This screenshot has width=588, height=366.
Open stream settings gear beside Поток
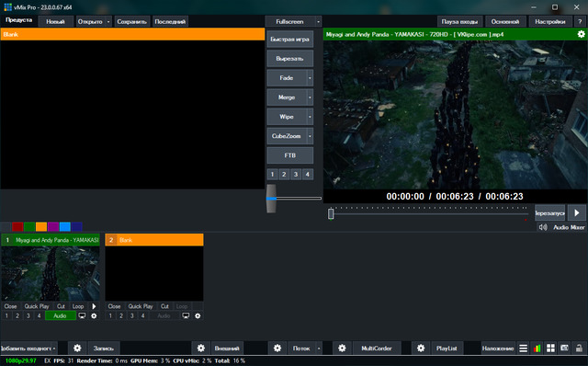[x=277, y=348]
